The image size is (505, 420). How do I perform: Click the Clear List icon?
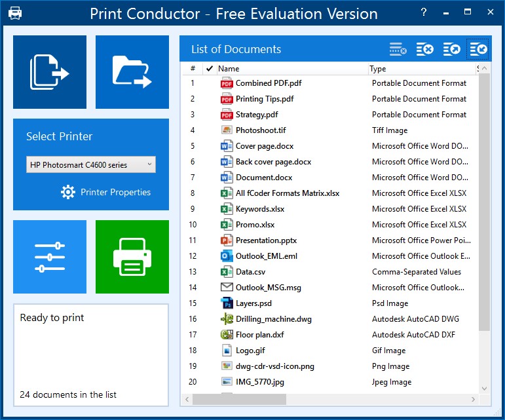tap(425, 49)
